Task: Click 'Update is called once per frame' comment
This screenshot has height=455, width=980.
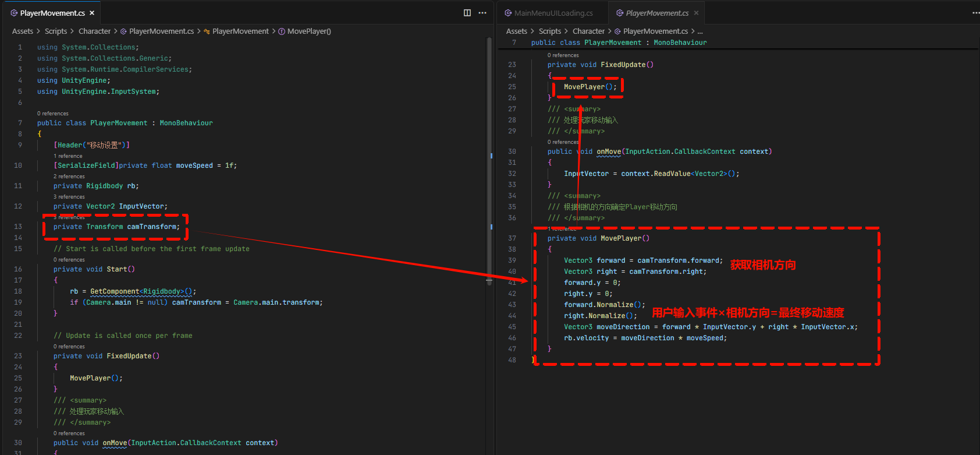Action: point(123,336)
